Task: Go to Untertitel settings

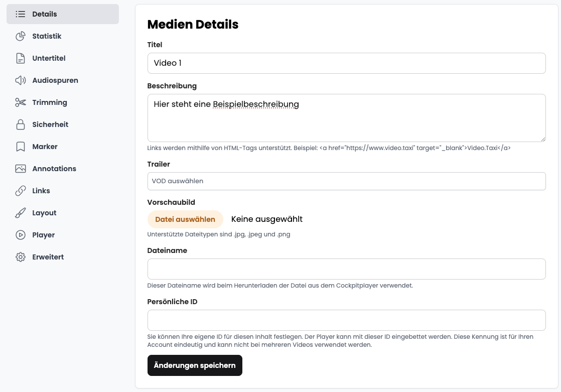Action: pyautogui.click(x=63, y=58)
